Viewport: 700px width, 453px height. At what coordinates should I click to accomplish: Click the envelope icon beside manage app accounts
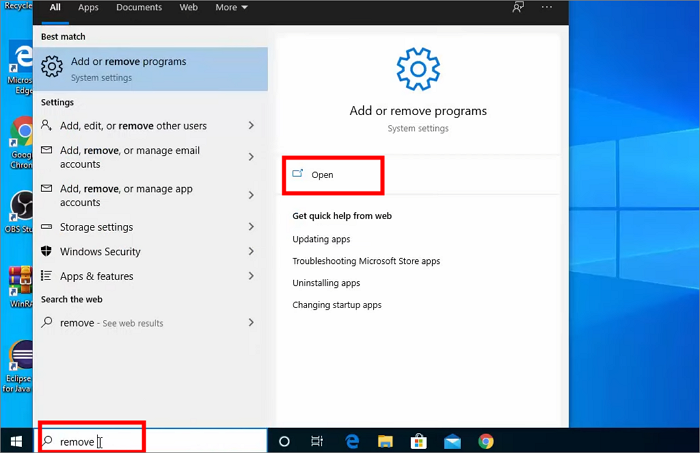pyautogui.click(x=46, y=188)
